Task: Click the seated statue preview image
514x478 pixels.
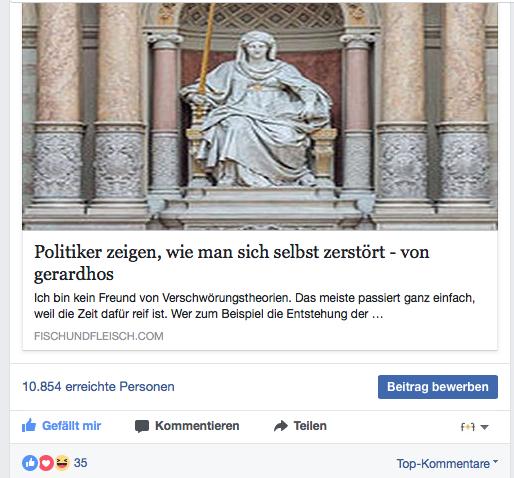Action: tap(260, 116)
